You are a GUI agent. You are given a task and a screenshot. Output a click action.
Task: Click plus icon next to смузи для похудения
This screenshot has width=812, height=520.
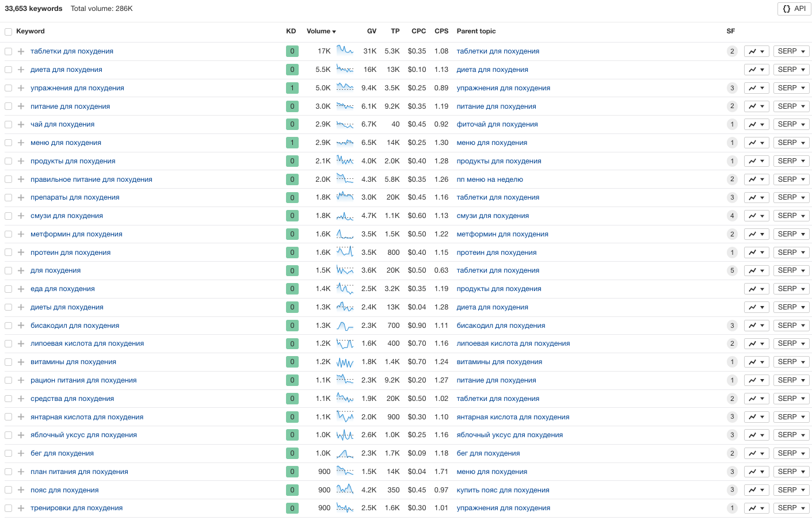21,216
